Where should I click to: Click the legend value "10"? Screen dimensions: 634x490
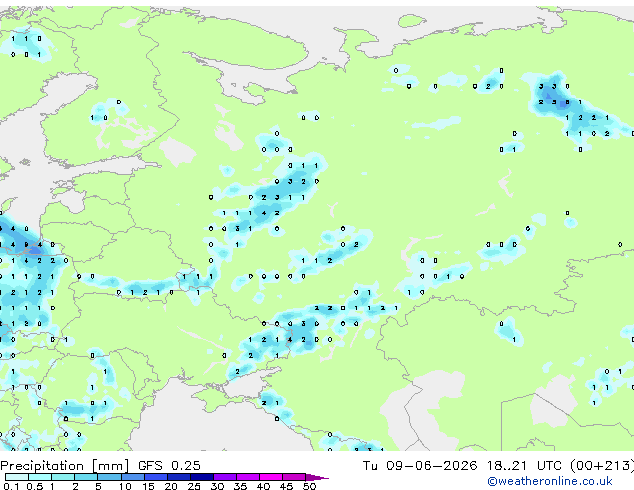tap(125, 486)
